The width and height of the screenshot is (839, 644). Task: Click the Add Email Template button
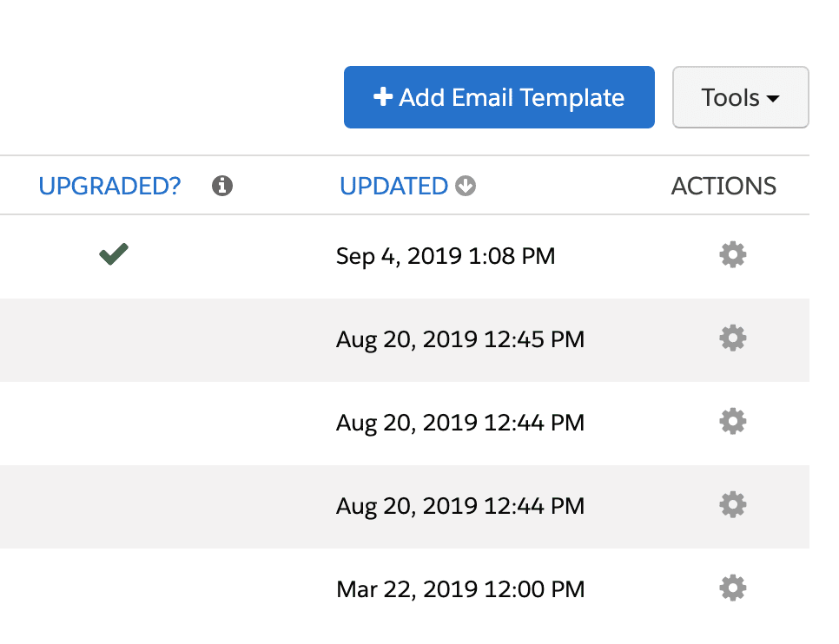pyautogui.click(x=499, y=97)
